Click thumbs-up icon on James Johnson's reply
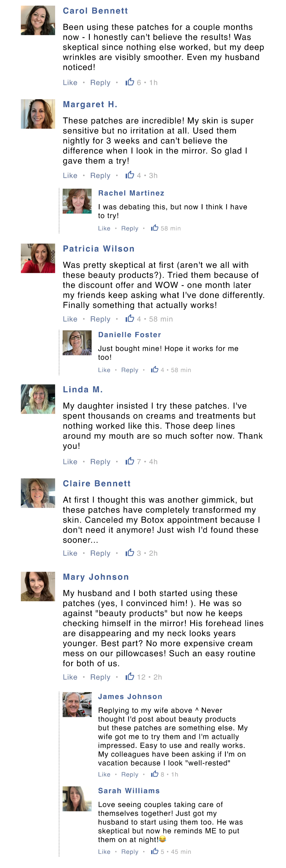286x868 pixels. 155,774
